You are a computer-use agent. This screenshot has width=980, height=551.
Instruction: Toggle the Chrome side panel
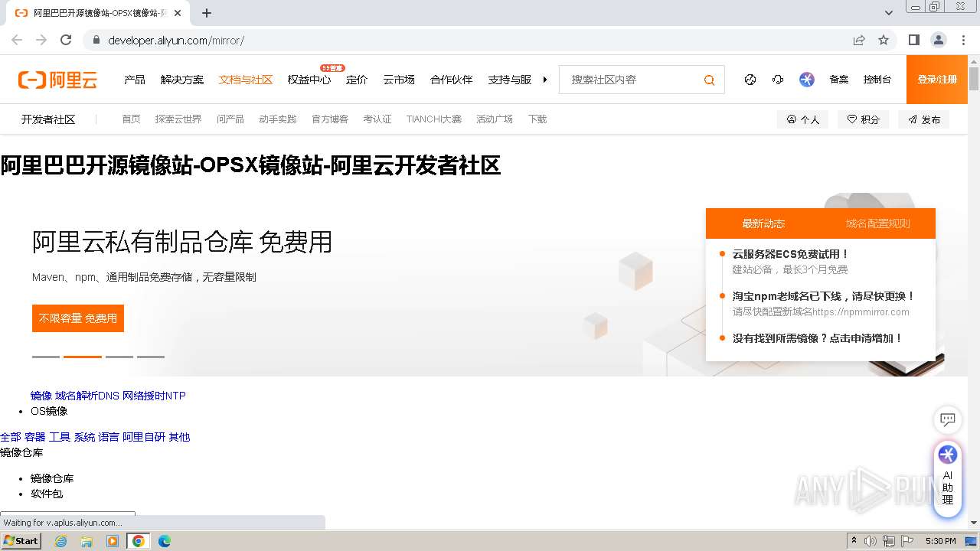tap(914, 40)
